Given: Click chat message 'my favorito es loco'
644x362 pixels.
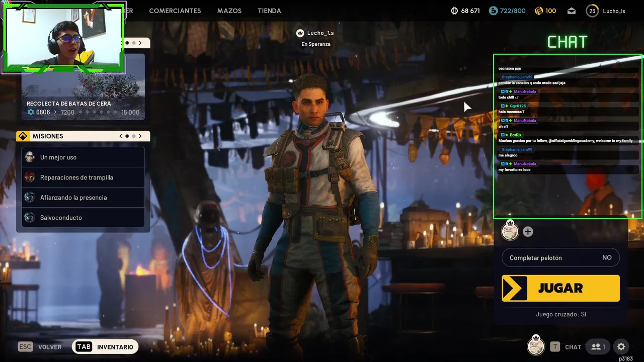Looking at the screenshot, I should 515,170.
